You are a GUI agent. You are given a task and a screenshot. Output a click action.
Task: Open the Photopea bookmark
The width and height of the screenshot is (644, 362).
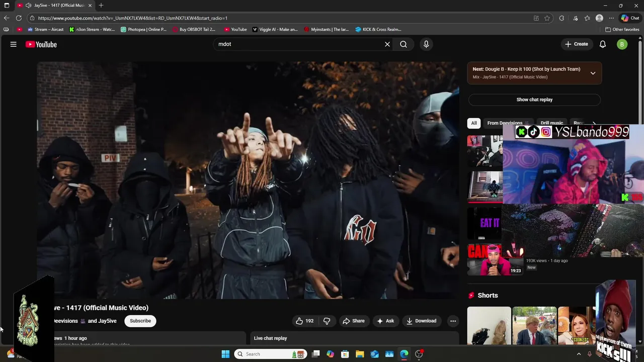[143, 30]
